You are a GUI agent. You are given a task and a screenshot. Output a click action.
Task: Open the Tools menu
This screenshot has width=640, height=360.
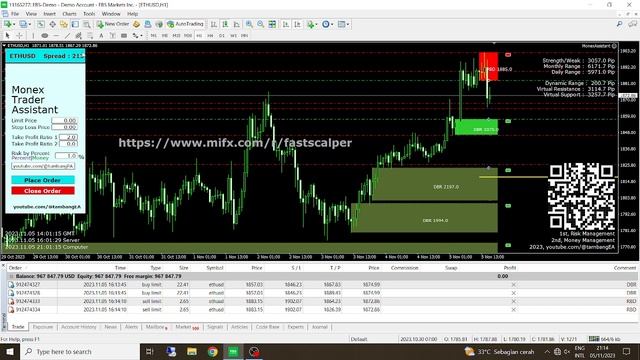[89, 14]
